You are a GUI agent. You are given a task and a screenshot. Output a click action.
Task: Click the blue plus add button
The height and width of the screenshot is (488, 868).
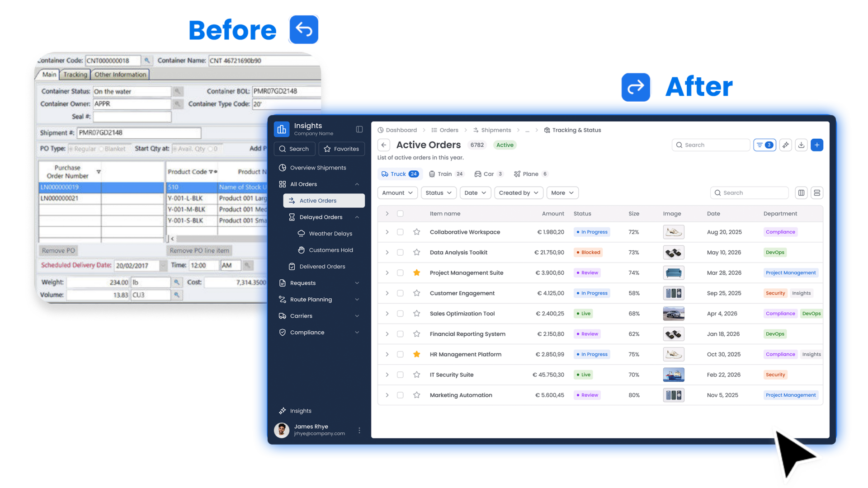(816, 145)
